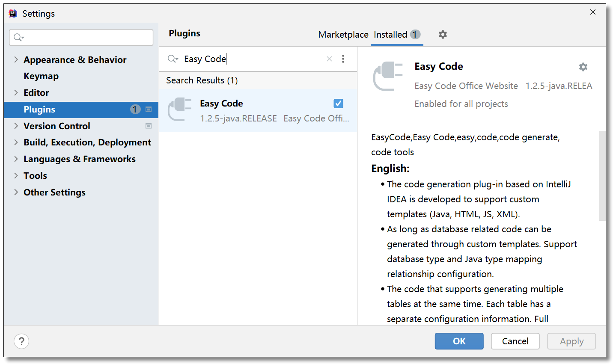The image size is (613, 364).
Task: Expand the Tools settings section
Action: (16, 175)
